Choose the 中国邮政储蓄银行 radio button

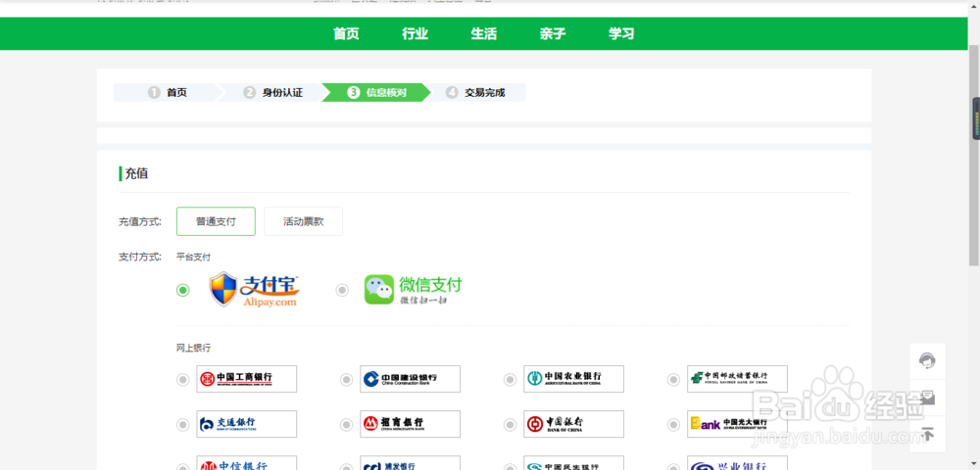(674, 380)
